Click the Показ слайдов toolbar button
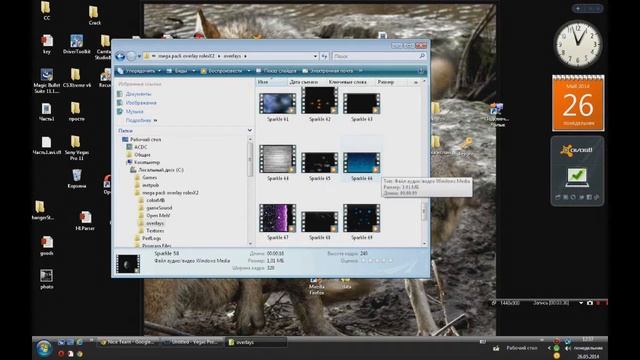 click(x=276, y=71)
